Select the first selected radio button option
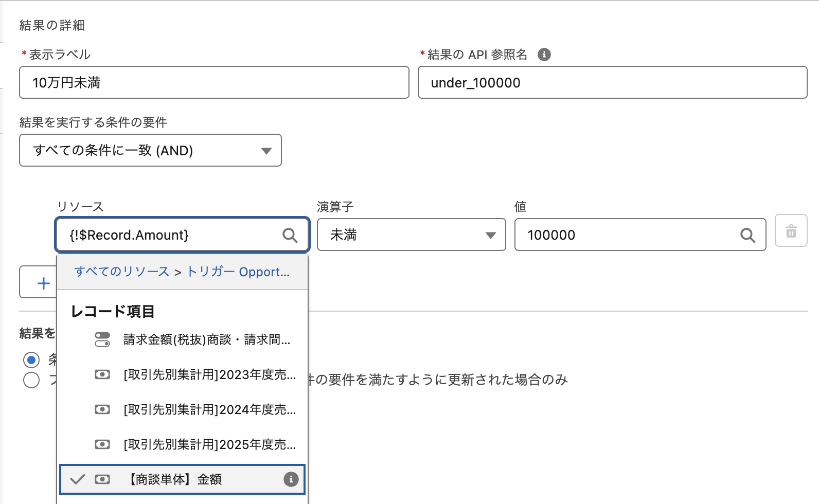This screenshot has width=819, height=504. (31, 359)
